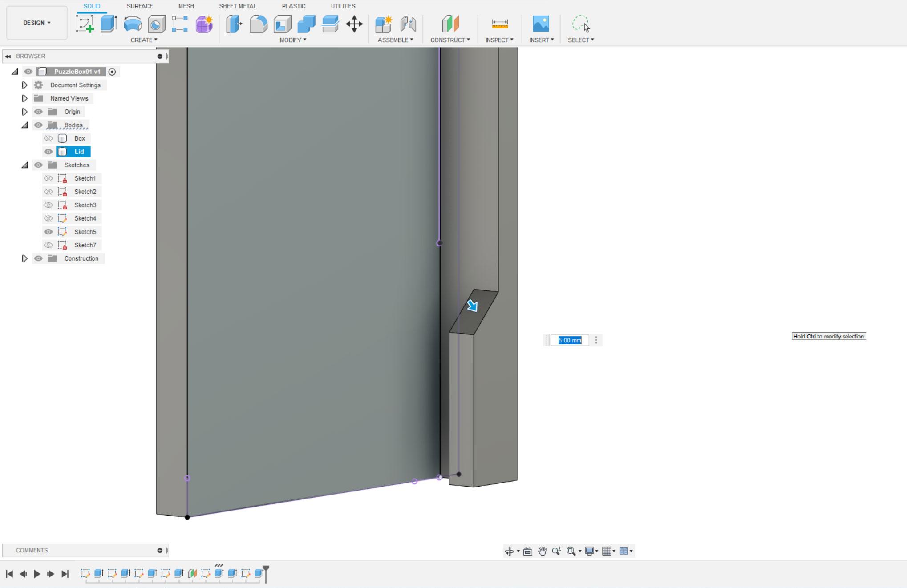This screenshot has width=907, height=588.
Task: Select the Create Form tool
Action: pos(204,24)
